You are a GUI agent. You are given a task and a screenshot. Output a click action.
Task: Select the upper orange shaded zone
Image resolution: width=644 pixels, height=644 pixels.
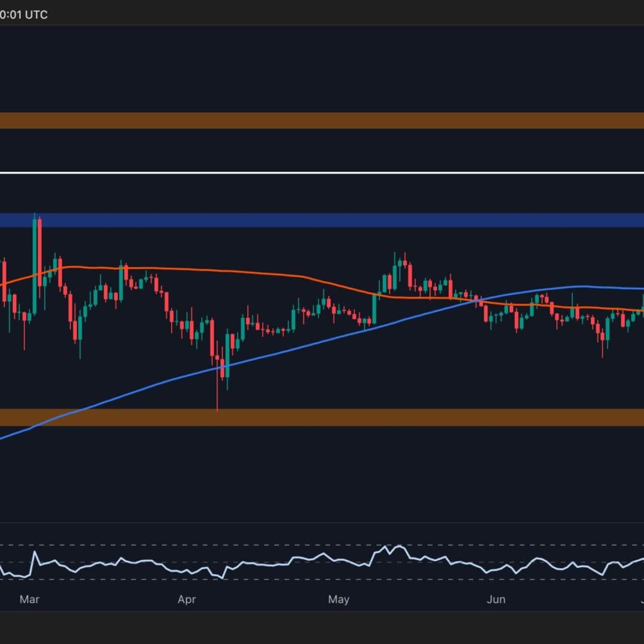click(322, 121)
